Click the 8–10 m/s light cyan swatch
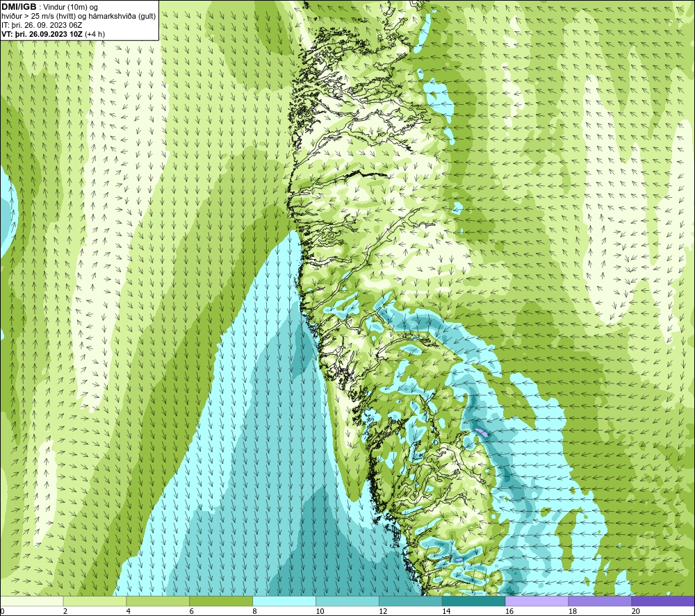 284,601
